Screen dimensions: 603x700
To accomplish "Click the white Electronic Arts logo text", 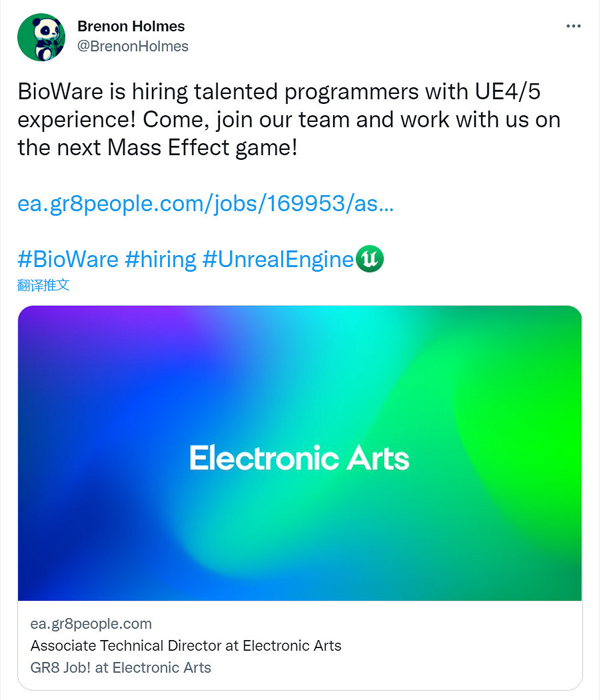I will click(299, 458).
